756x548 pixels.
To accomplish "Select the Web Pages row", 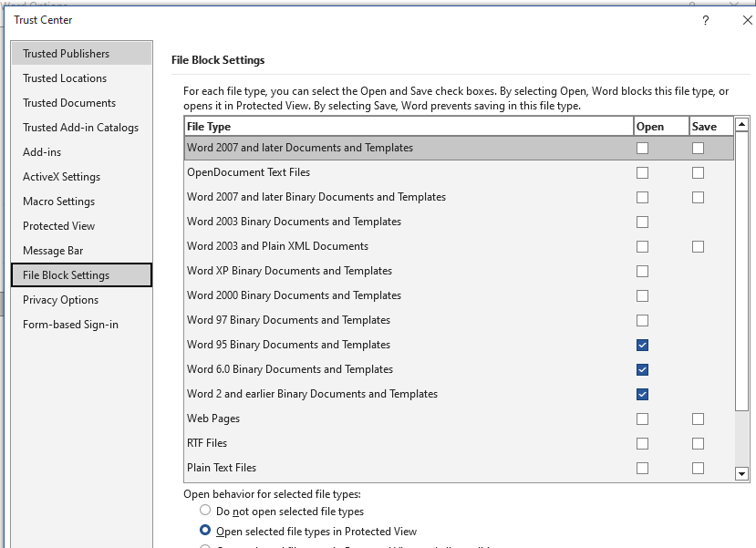I will point(459,419).
